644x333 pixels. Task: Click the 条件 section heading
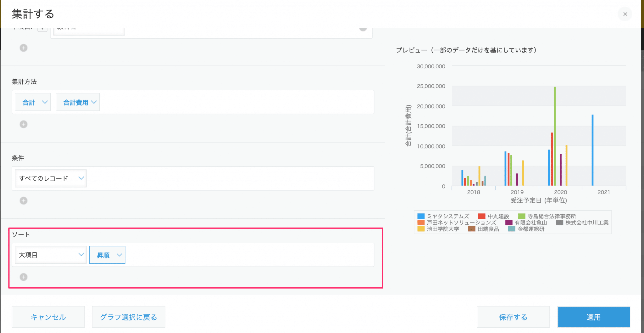(x=18, y=158)
